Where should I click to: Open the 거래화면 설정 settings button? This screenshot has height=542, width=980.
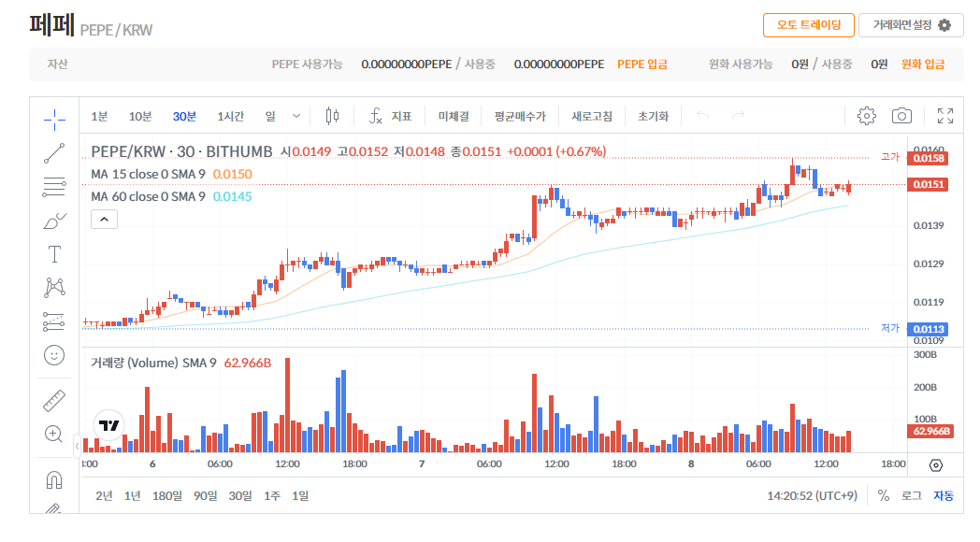tap(911, 25)
